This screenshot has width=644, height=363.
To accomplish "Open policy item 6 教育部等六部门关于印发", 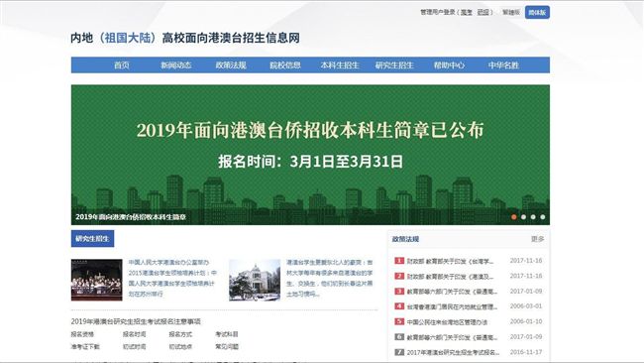I will (x=452, y=337).
